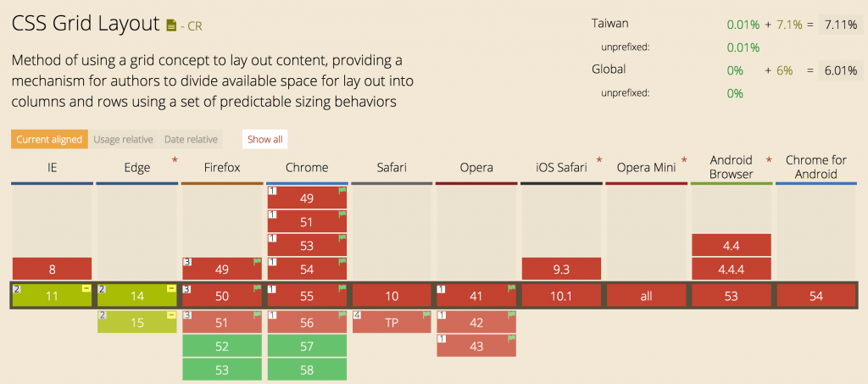
Task: Click the red asterisk beside iOS Safari heading
Action: pos(599,161)
